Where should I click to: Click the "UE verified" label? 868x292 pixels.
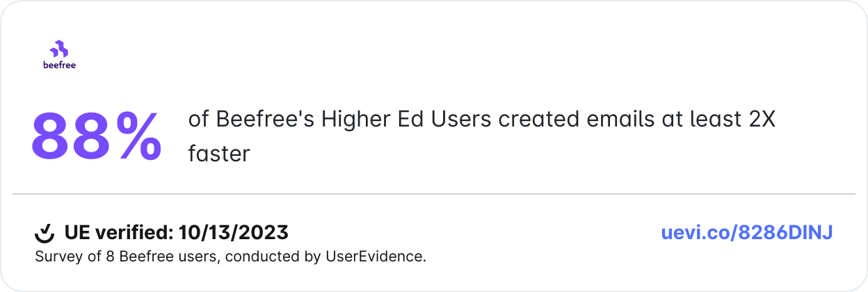click(118, 232)
